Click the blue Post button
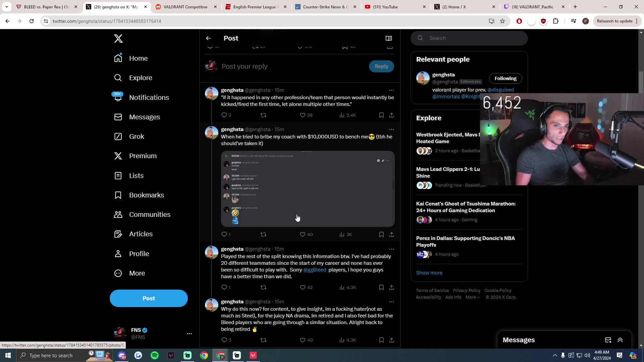The width and height of the screenshot is (644, 362). (x=149, y=298)
